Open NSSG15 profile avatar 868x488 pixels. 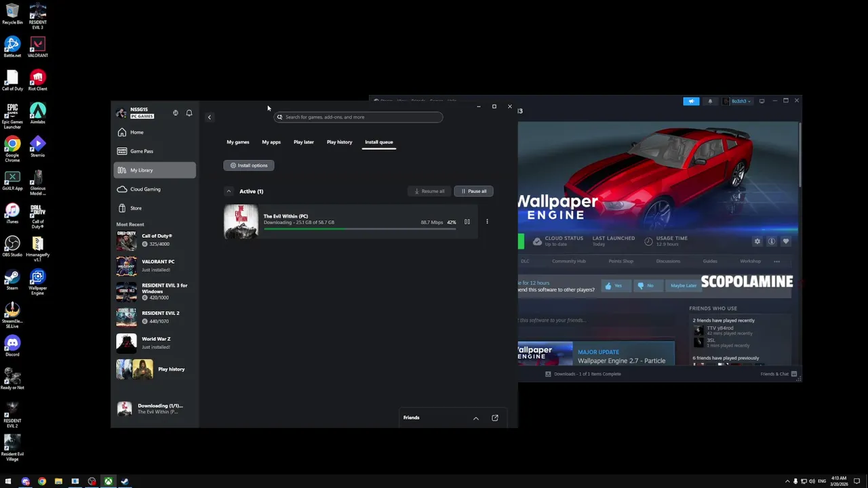[x=121, y=113]
